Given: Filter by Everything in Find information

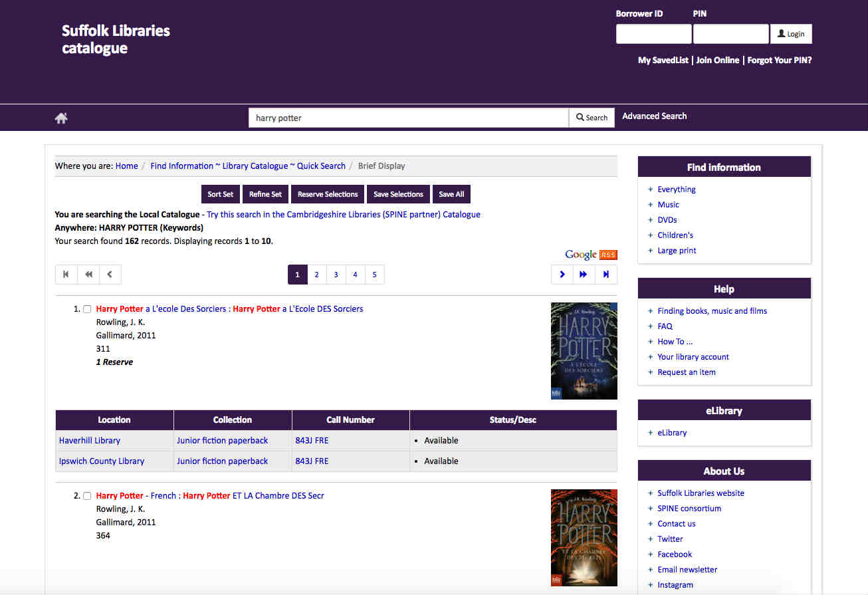Looking at the screenshot, I should [x=677, y=189].
